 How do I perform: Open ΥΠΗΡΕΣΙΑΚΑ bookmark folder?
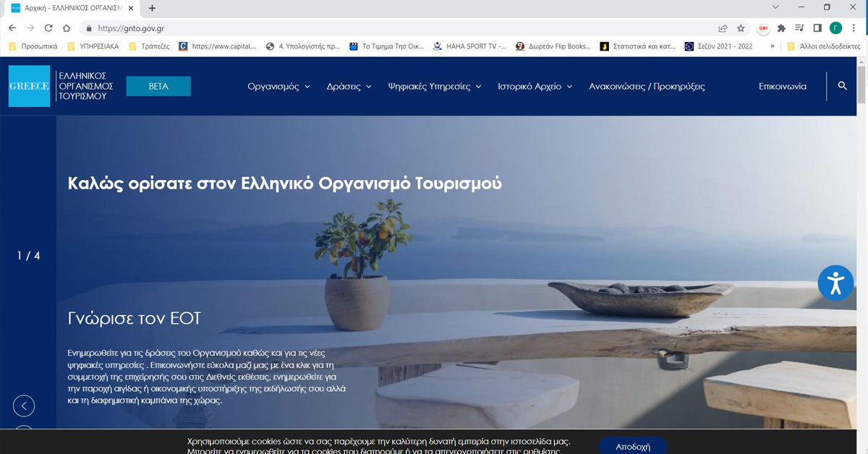click(x=93, y=46)
